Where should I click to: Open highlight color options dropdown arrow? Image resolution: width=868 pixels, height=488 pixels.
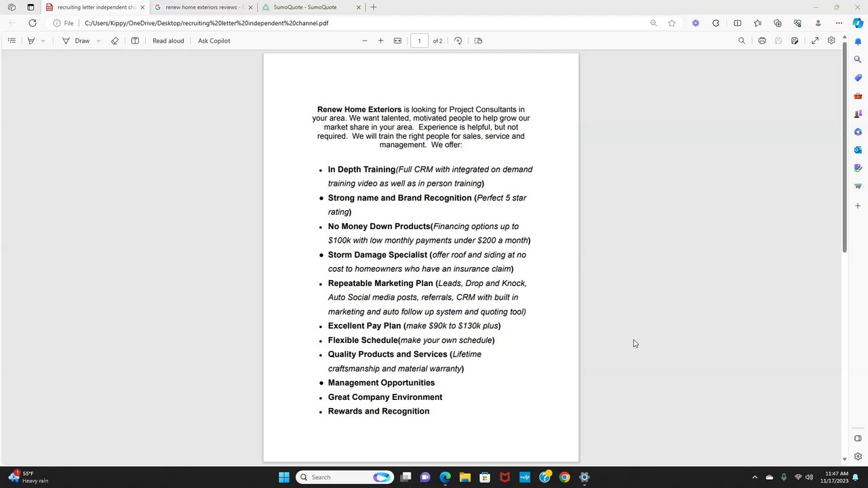tap(43, 41)
